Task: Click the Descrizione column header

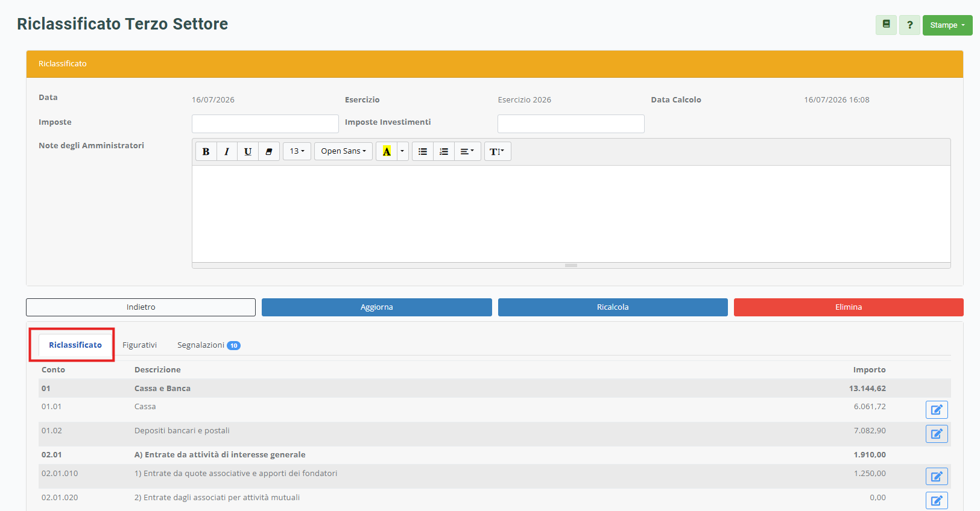Action: pyautogui.click(x=157, y=370)
